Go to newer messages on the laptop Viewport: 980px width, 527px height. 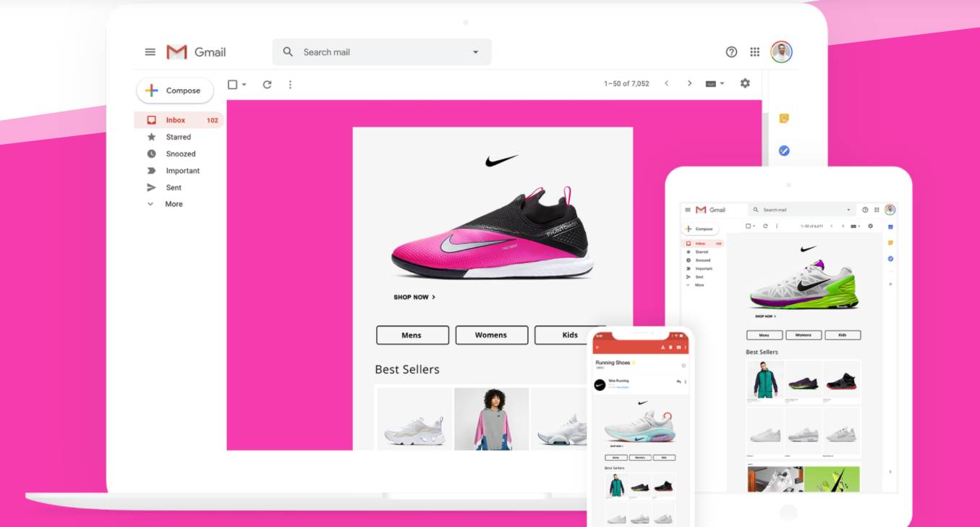[x=666, y=84]
